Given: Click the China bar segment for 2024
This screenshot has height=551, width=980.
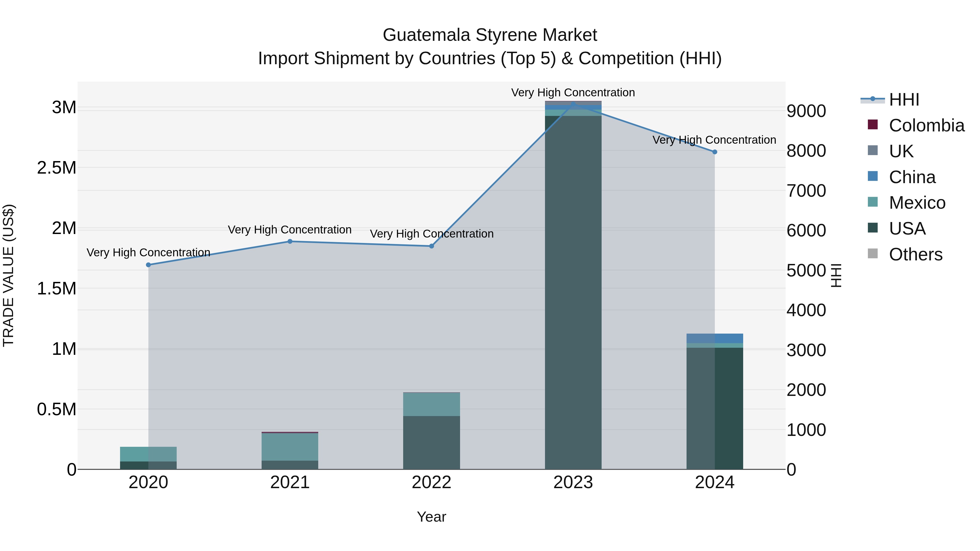Looking at the screenshot, I should tap(715, 338).
